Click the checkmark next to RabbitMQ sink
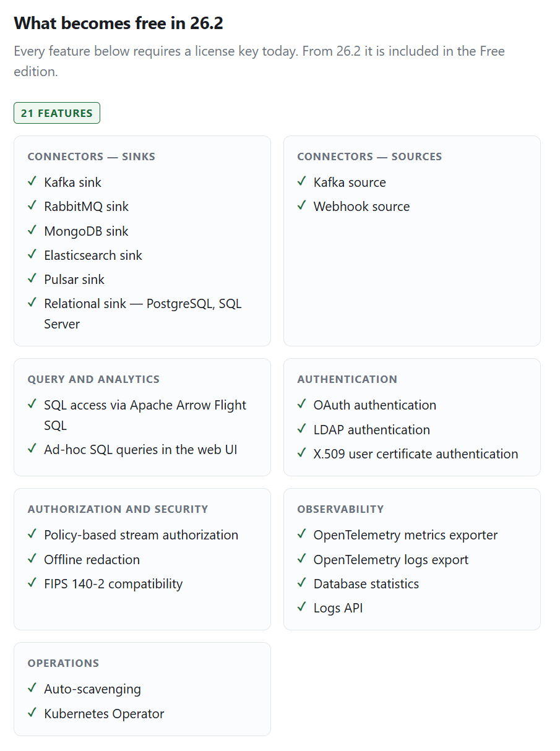This screenshot has width=560, height=751. pyautogui.click(x=32, y=206)
